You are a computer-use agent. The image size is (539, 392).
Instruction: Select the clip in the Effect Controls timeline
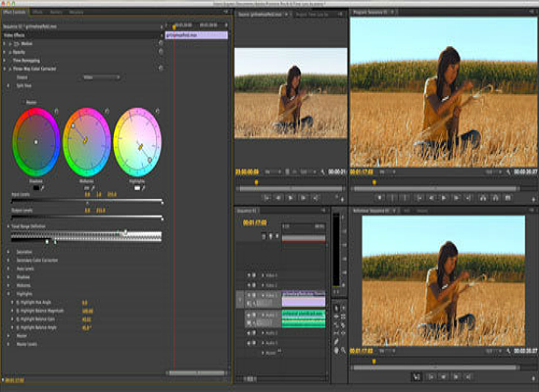coord(196,35)
